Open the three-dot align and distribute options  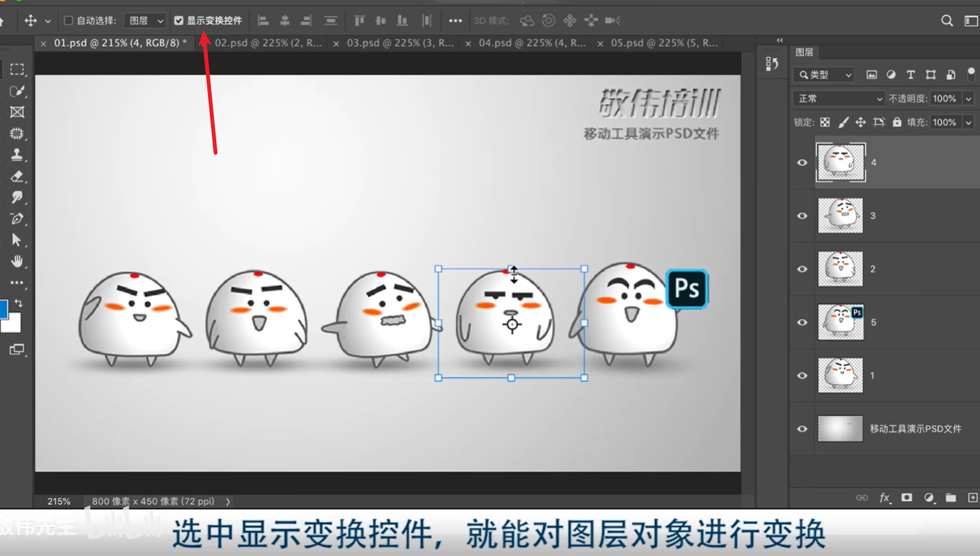[455, 20]
